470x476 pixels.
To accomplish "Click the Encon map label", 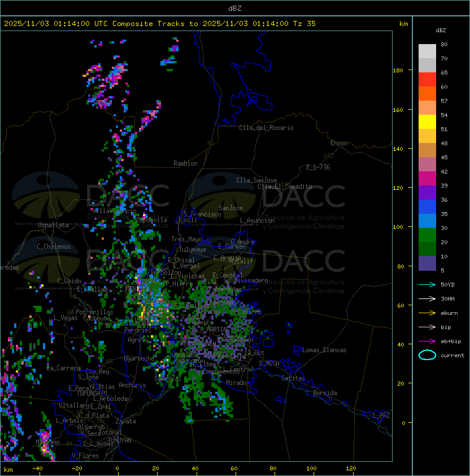I will 339,143.
